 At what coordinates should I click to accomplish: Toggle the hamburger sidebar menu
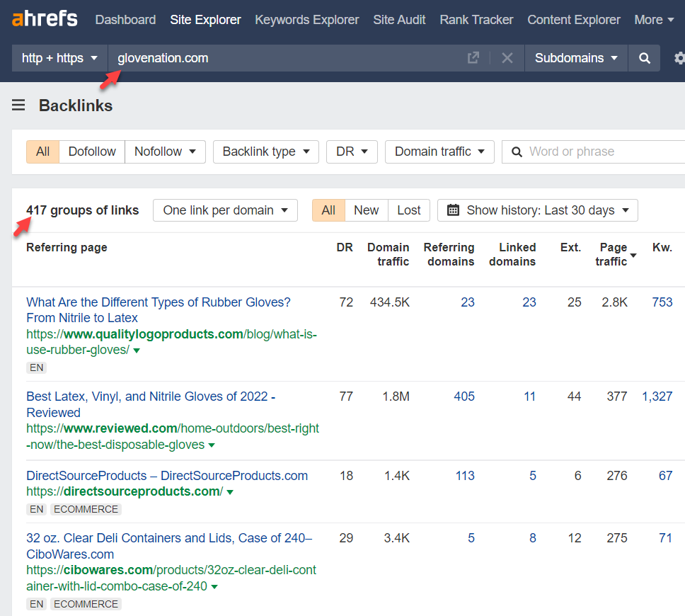pos(18,105)
